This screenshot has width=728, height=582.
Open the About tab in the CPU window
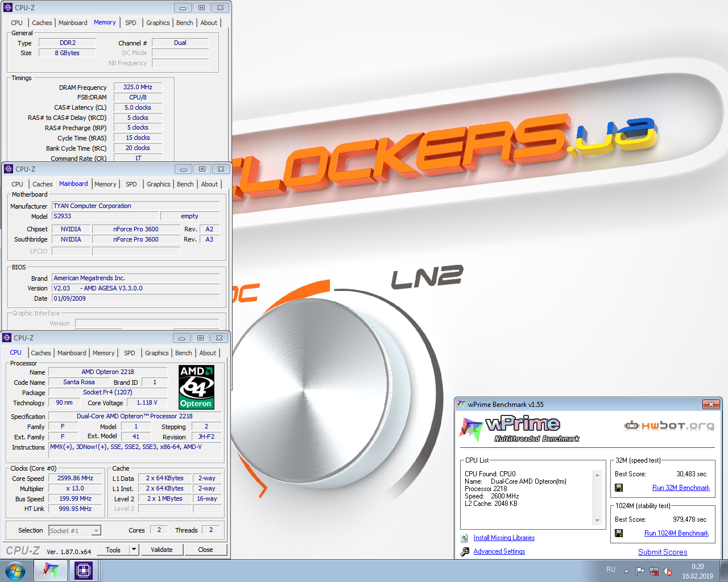point(208,353)
